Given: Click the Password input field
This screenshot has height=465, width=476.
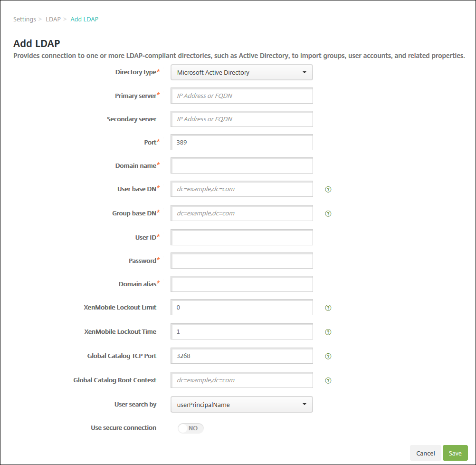Looking at the screenshot, I should pos(241,261).
